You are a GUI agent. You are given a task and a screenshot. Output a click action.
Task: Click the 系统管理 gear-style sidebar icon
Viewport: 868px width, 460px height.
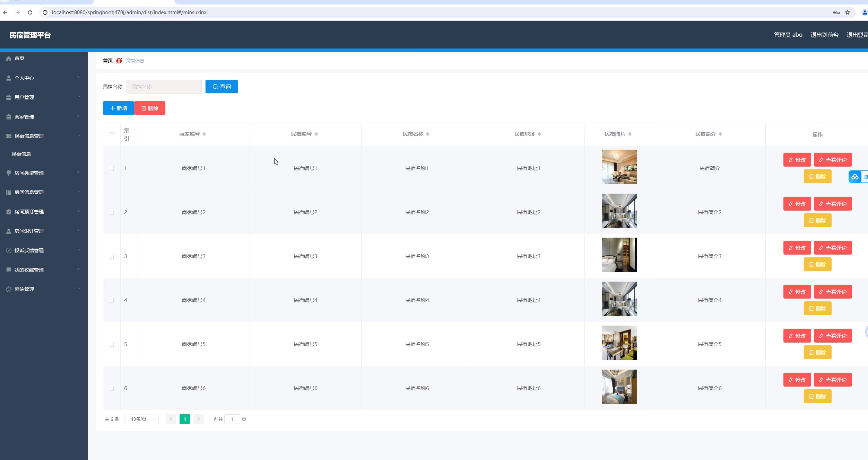[9, 289]
